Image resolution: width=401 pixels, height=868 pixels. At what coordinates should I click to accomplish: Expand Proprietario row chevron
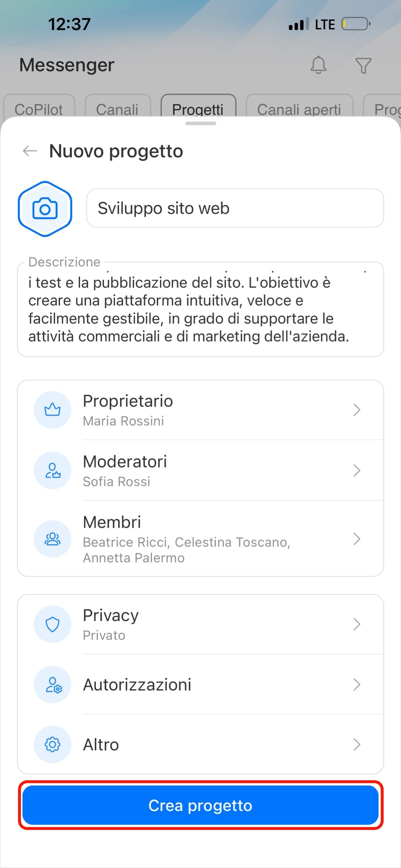[357, 410]
